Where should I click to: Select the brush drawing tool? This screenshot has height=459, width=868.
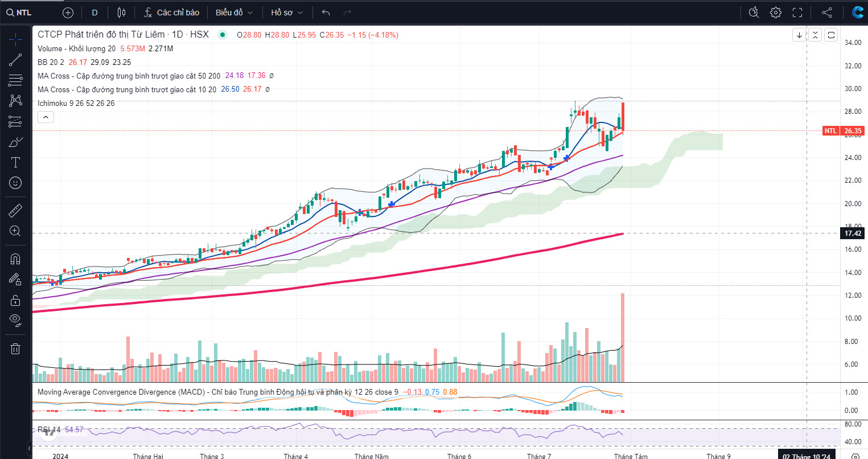click(x=15, y=142)
